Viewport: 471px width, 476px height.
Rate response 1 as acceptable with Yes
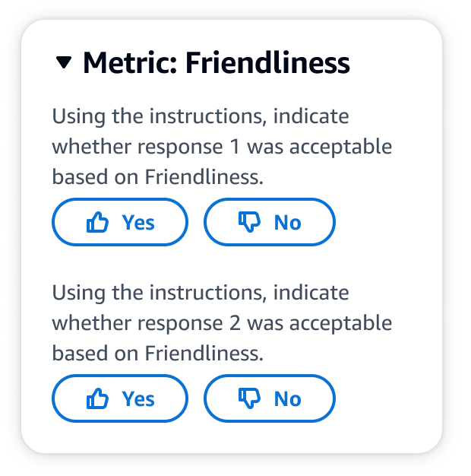(x=119, y=223)
